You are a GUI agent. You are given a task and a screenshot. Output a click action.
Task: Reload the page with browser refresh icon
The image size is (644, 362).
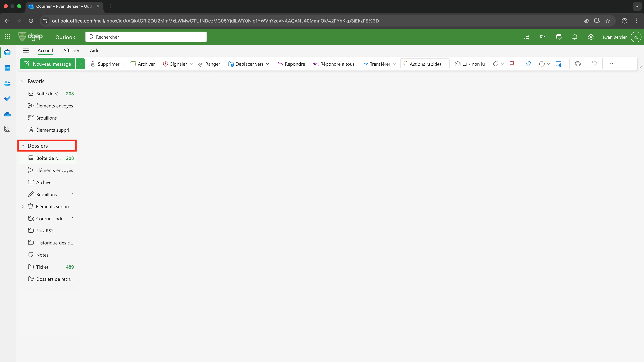tap(31, 21)
